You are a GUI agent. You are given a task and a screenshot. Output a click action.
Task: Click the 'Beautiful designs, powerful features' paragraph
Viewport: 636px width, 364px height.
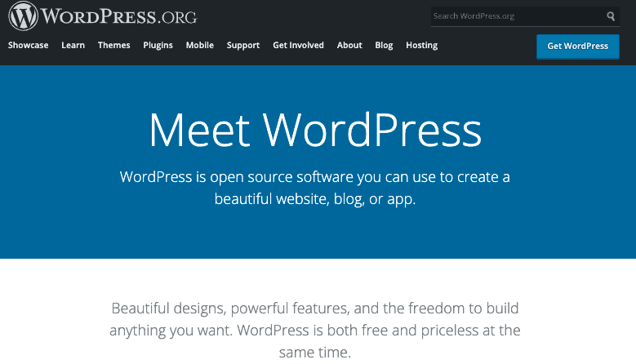click(315, 330)
